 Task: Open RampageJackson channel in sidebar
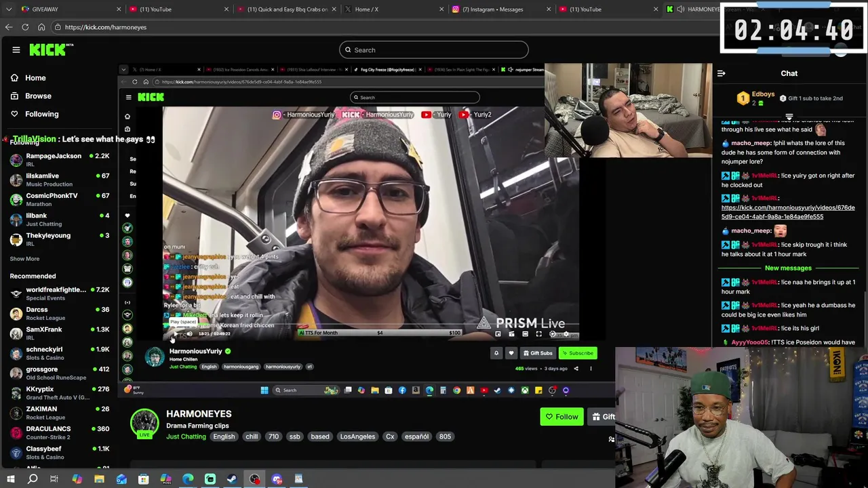pyautogui.click(x=60, y=160)
